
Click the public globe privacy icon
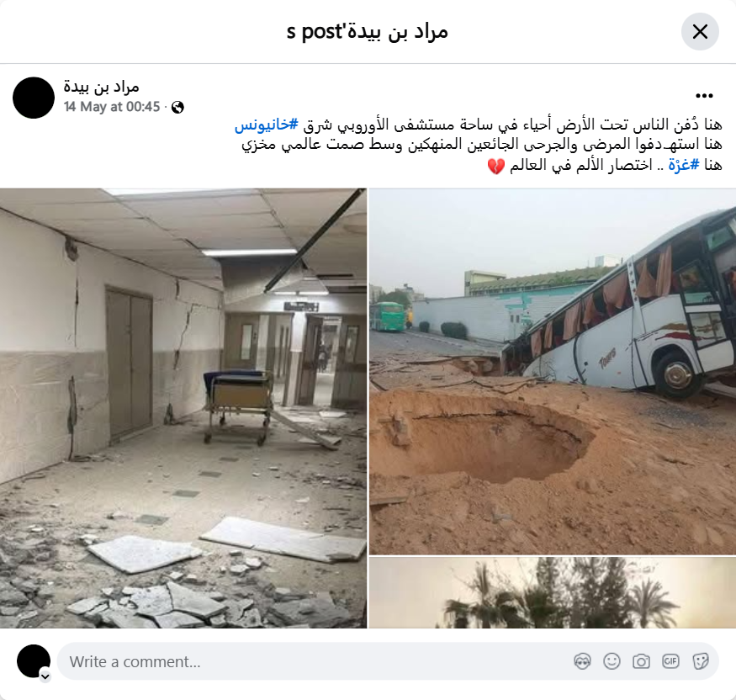click(177, 108)
